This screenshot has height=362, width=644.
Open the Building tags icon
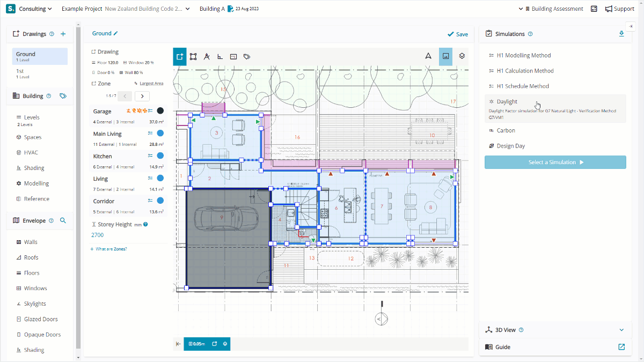pyautogui.click(x=63, y=96)
